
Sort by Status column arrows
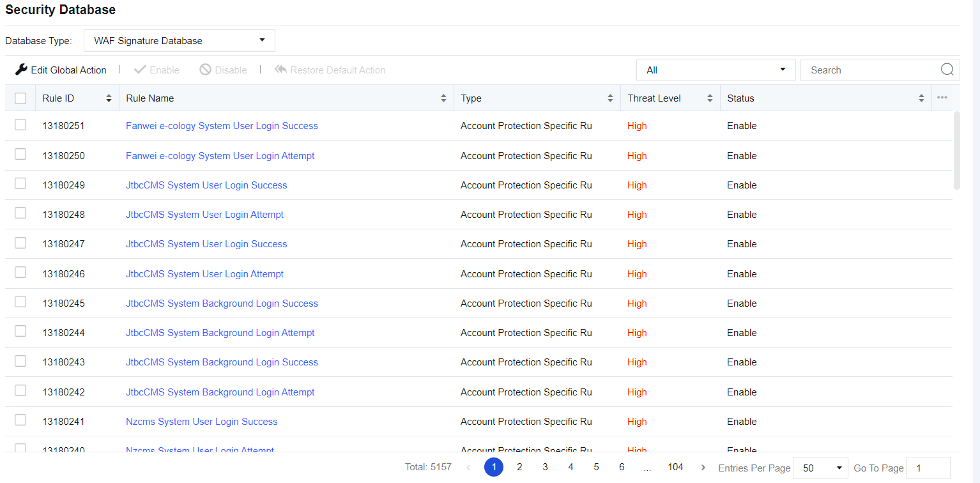pyautogui.click(x=921, y=98)
